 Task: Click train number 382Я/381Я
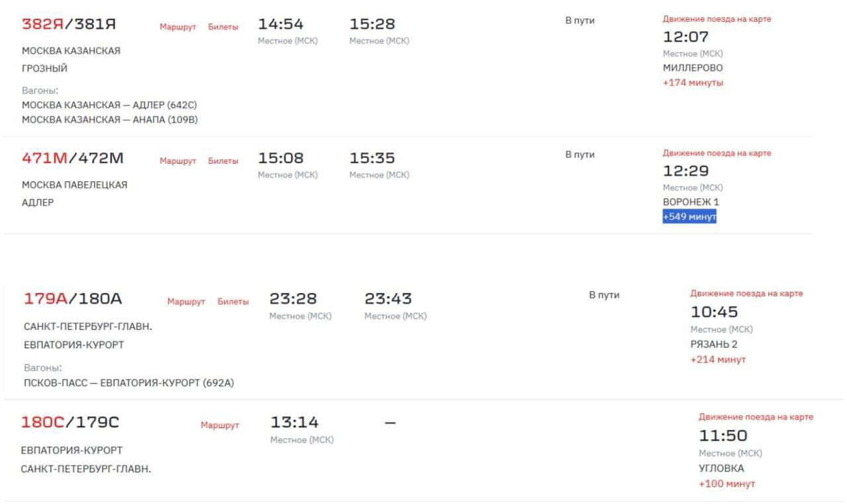(69, 24)
